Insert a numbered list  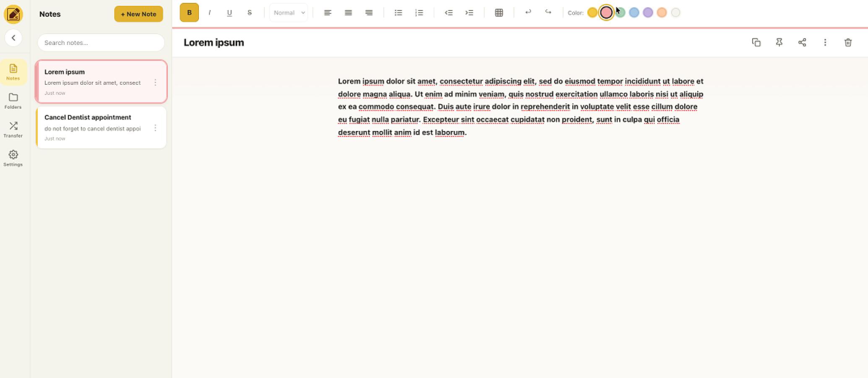click(x=419, y=13)
